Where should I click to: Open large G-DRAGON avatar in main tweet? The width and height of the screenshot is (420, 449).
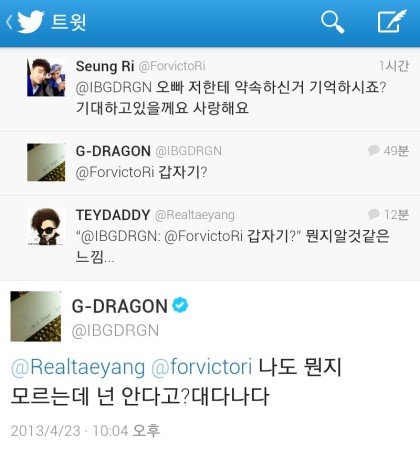click(x=36, y=316)
